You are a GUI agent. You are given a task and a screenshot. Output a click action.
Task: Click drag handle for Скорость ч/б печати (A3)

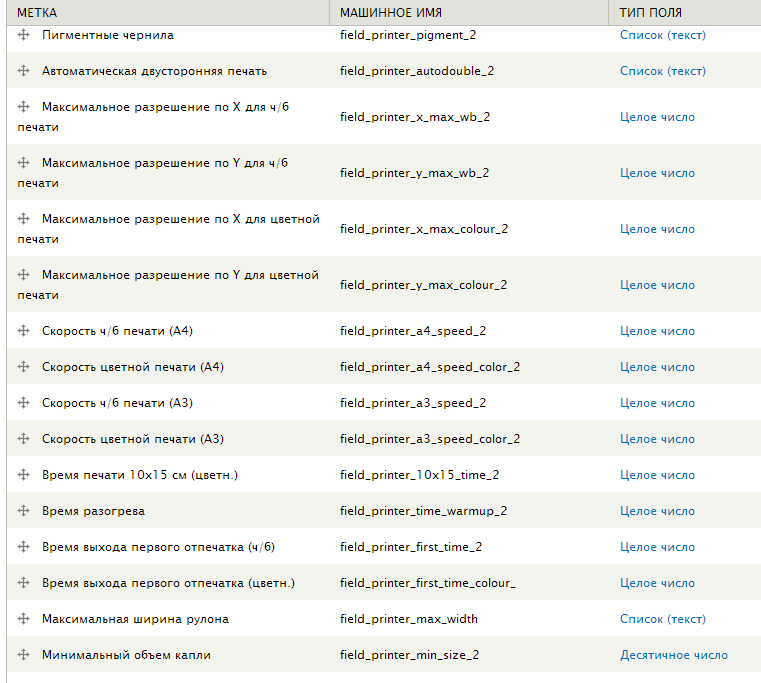tap(24, 403)
